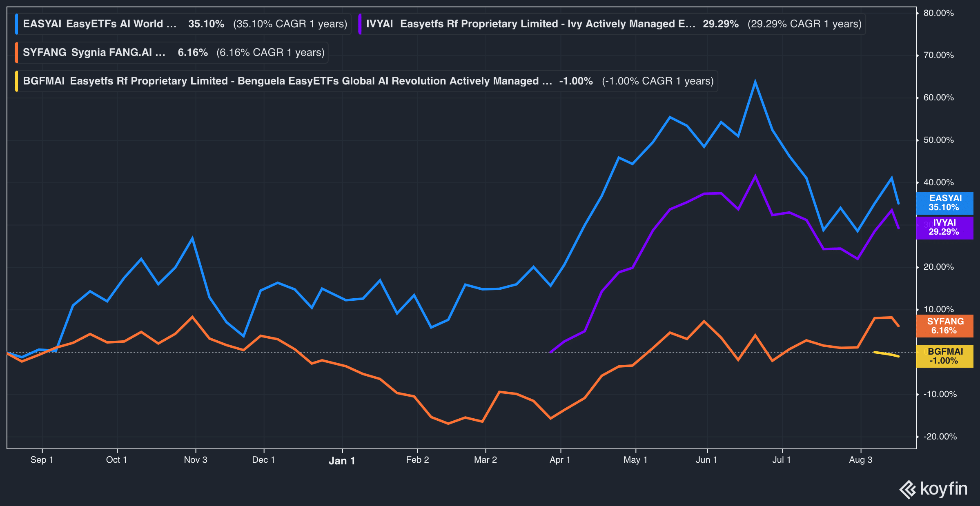
Task: Click the BGFMAI -1.00% price axis tag
Action: 945,356
